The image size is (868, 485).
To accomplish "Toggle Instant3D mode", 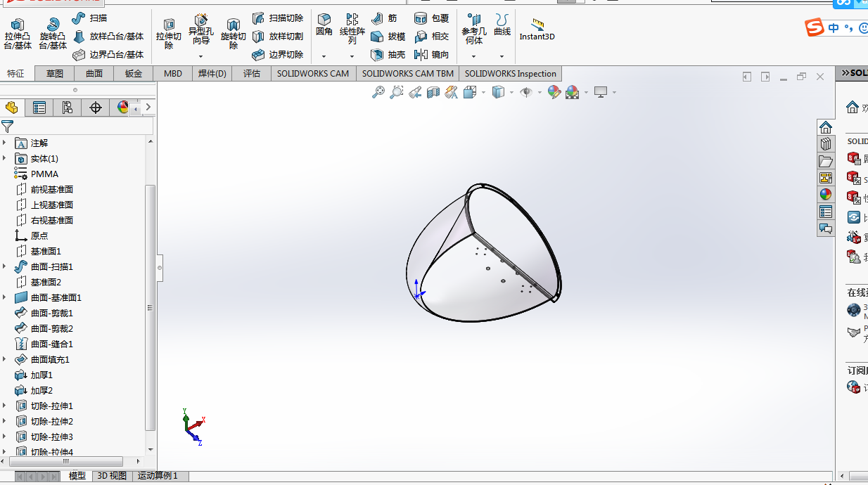I will coord(537,30).
